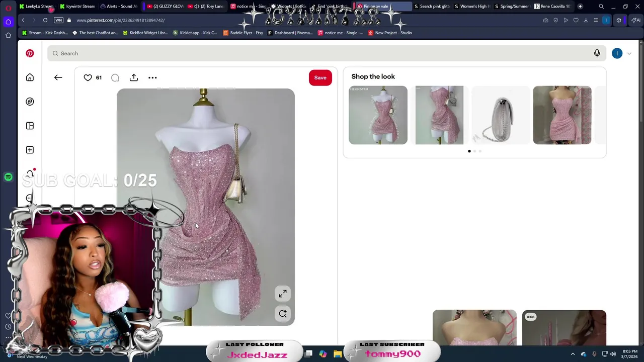Open The best ChatBot bookmark

95,33
